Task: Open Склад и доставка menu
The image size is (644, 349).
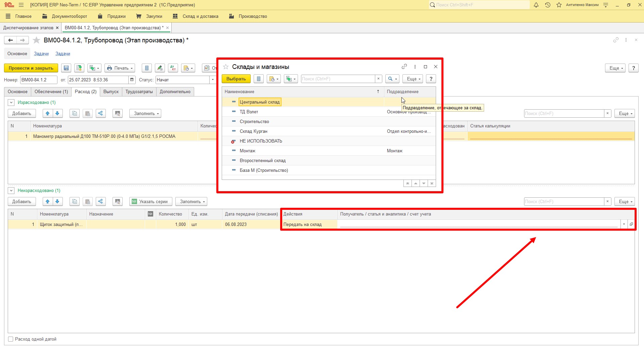Action: point(196,16)
